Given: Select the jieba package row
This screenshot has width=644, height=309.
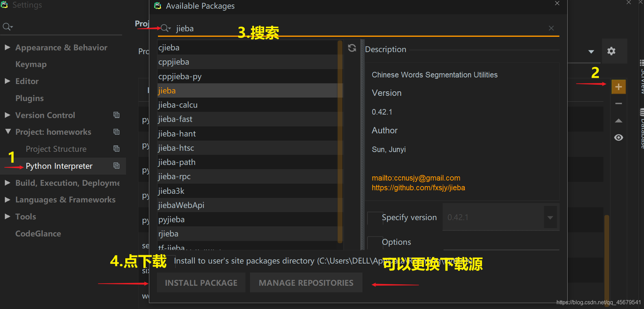Looking at the screenshot, I should coord(248,91).
